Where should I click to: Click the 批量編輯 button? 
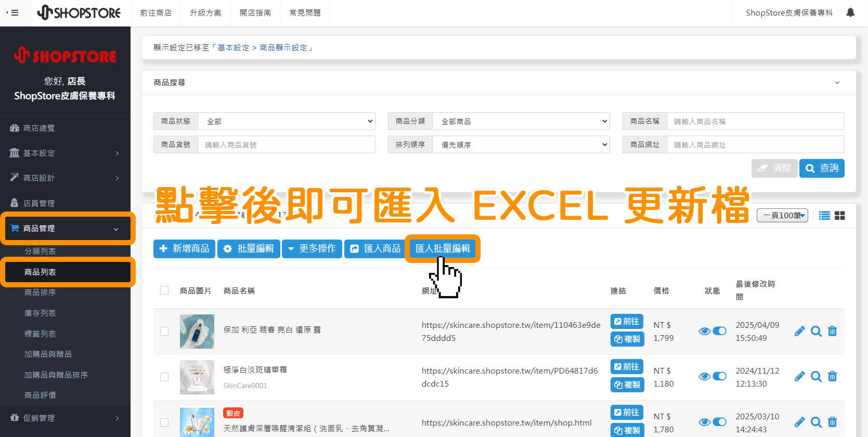pos(249,249)
